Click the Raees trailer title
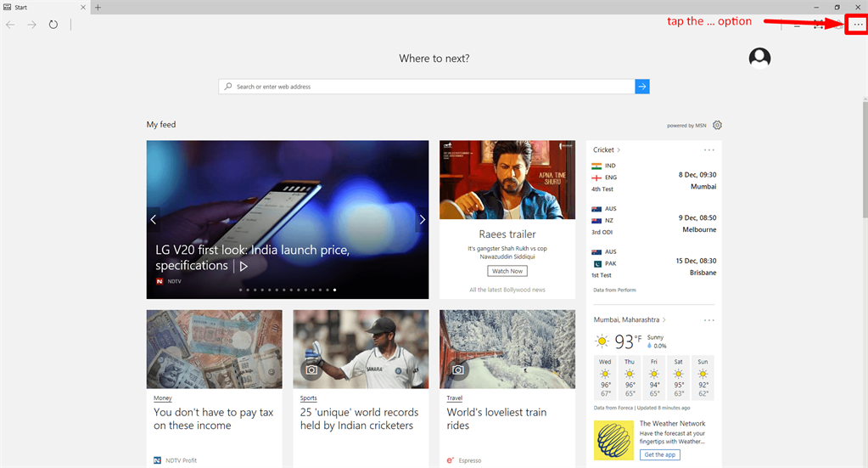Screen dimensions: 868x468 (507, 234)
